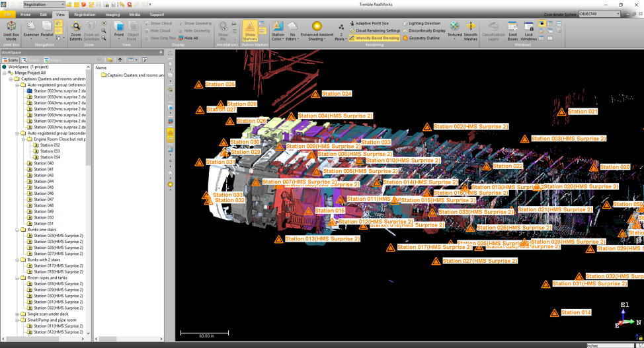Activate Limit Box Mode tool
644x348 pixels.
click(11, 31)
